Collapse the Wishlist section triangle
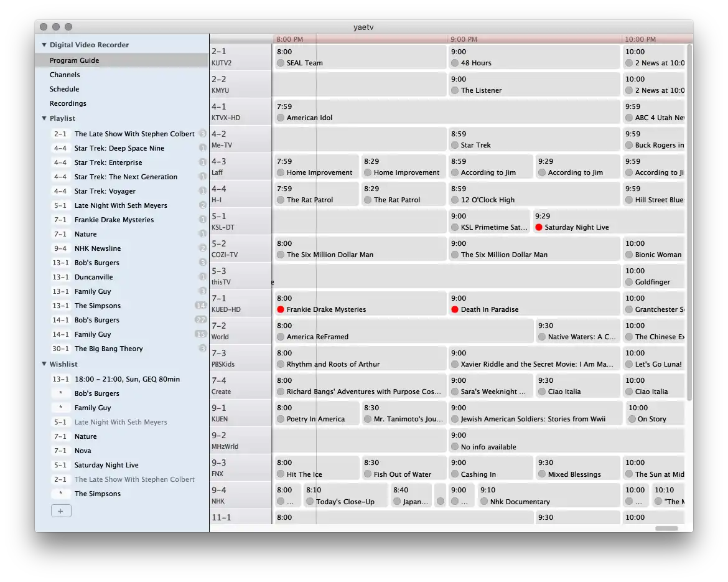Screen dimensions: 728x582 [44, 364]
